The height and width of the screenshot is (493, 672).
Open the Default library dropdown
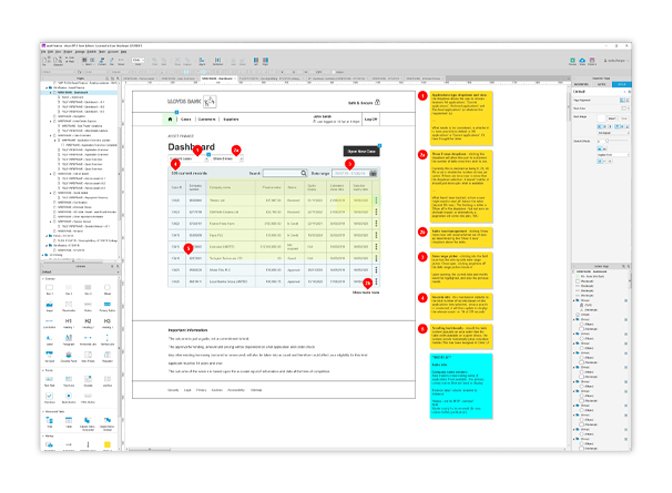coord(79,272)
